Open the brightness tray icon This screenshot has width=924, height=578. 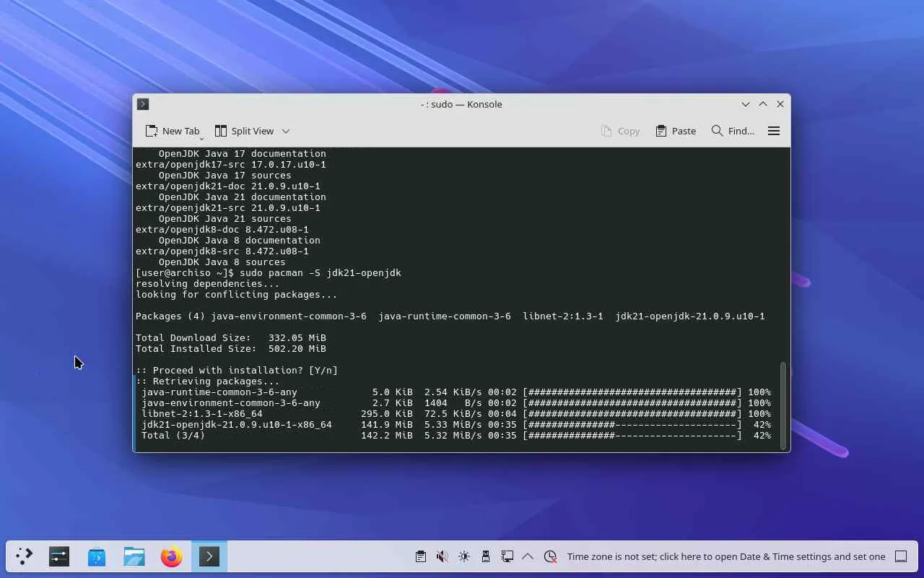pos(464,556)
